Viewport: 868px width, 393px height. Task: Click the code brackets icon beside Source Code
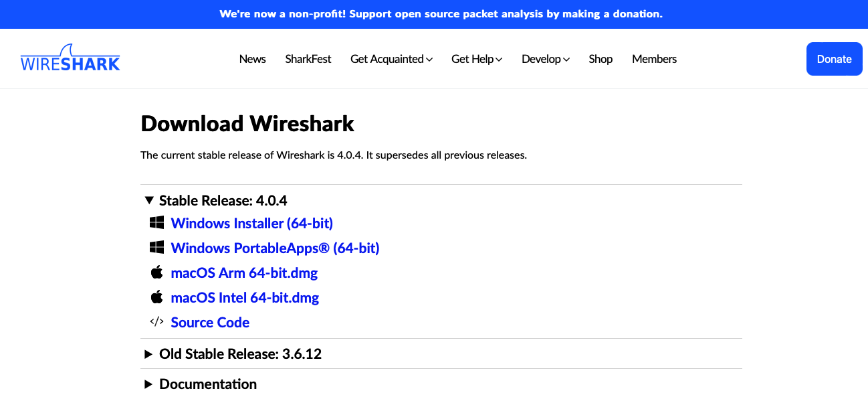pos(156,322)
